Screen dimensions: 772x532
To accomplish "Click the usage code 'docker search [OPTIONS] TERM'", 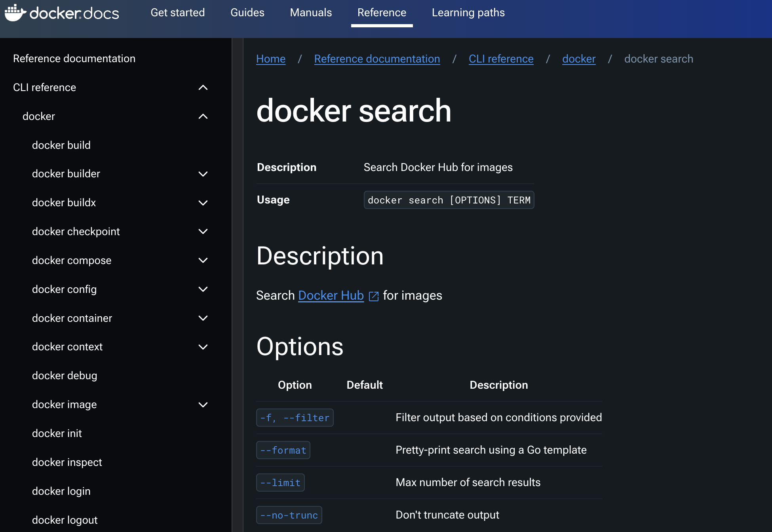I will [449, 200].
